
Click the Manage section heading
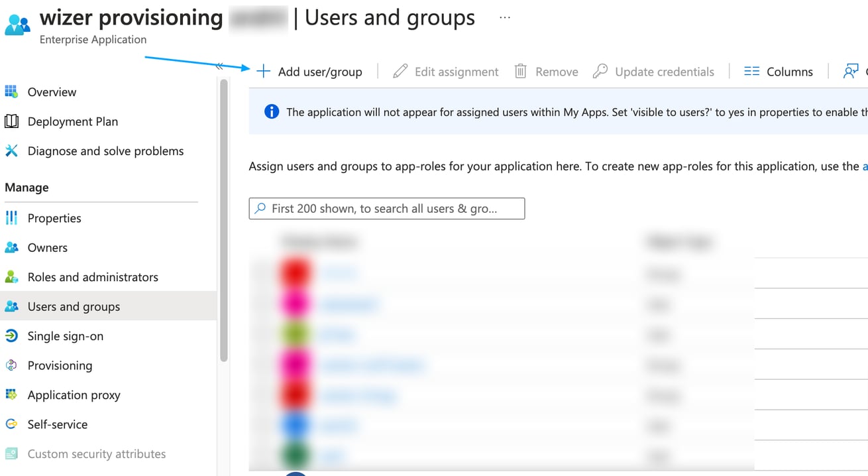(27, 188)
